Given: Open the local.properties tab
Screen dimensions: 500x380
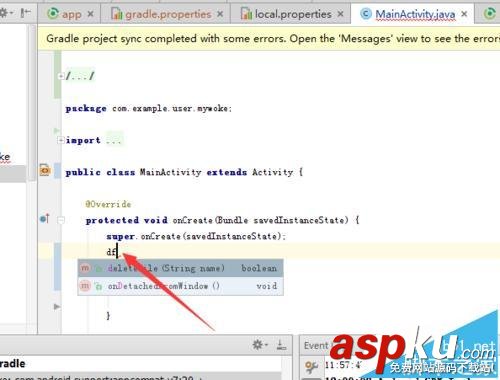Looking at the screenshot, I should (293, 14).
